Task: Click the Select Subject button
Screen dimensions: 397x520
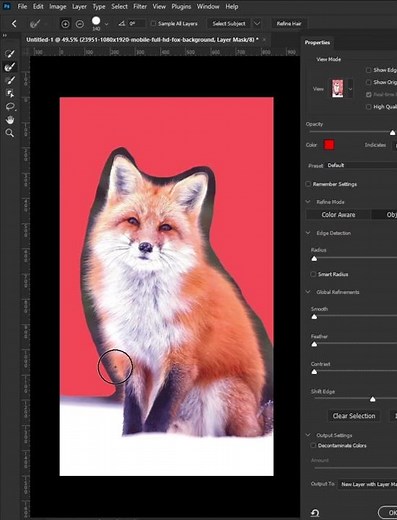Action: click(229, 24)
